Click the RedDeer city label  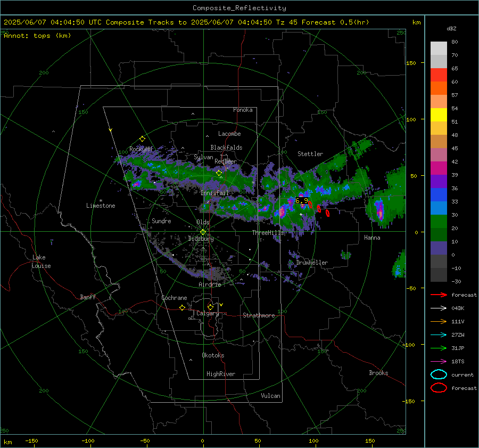tap(226, 161)
